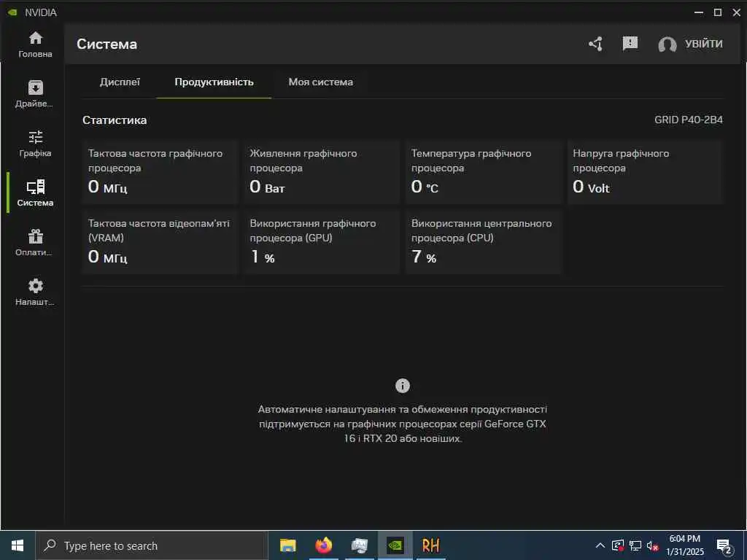Open Firefox from the taskbar

323,545
